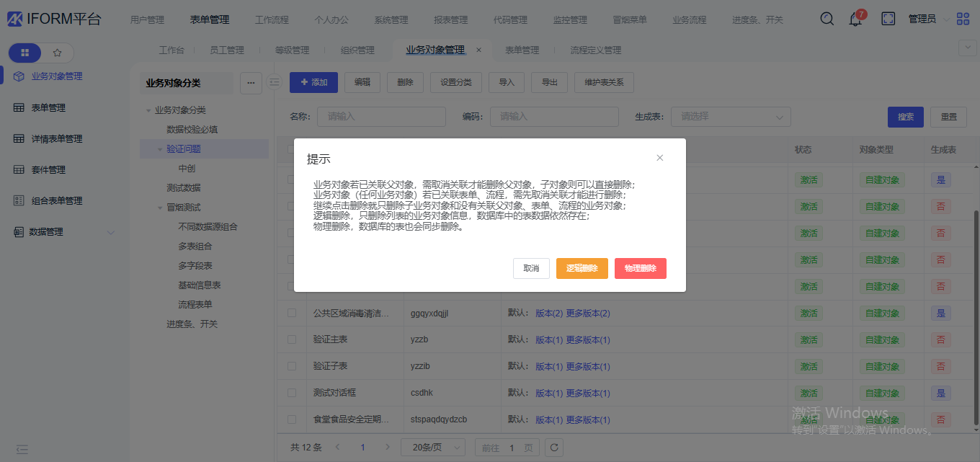
Task: Select the 测试对话框 row checkbox
Action: coord(292,393)
